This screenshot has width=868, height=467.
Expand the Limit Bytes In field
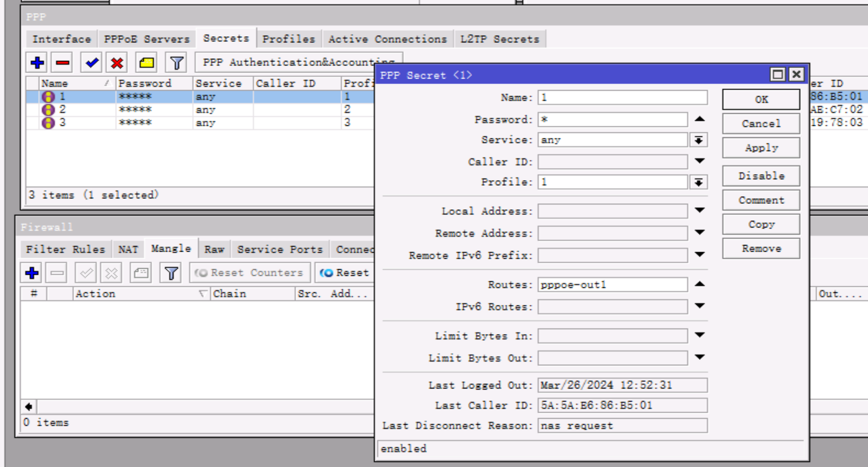click(x=699, y=335)
